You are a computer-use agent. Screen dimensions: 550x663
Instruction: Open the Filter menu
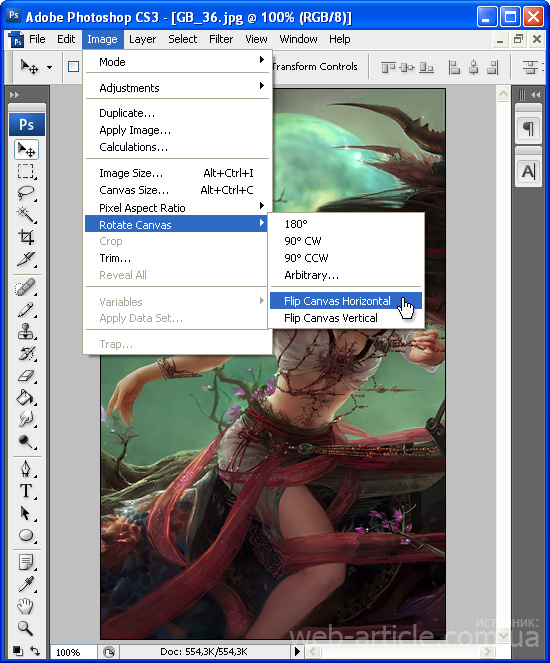pyautogui.click(x=221, y=39)
